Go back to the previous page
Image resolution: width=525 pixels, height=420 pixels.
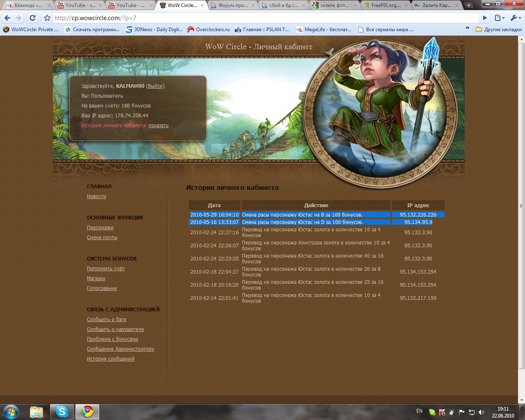pos(7,18)
